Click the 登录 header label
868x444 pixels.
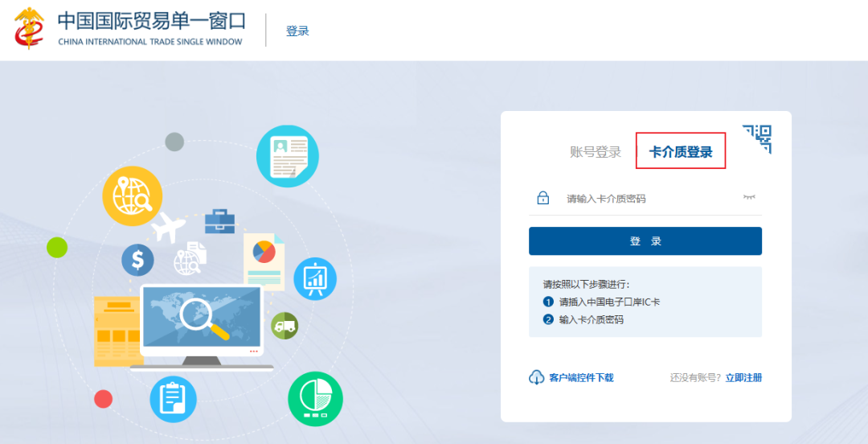coord(297,31)
